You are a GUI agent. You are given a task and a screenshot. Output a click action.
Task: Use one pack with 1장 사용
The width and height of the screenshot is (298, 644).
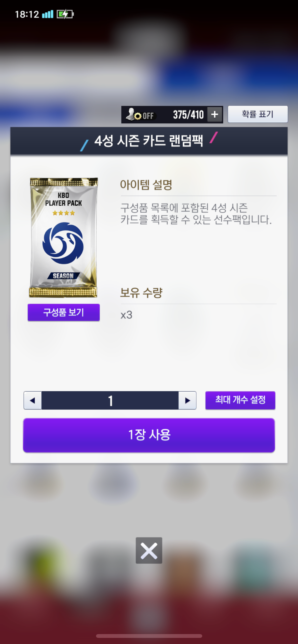tap(149, 435)
